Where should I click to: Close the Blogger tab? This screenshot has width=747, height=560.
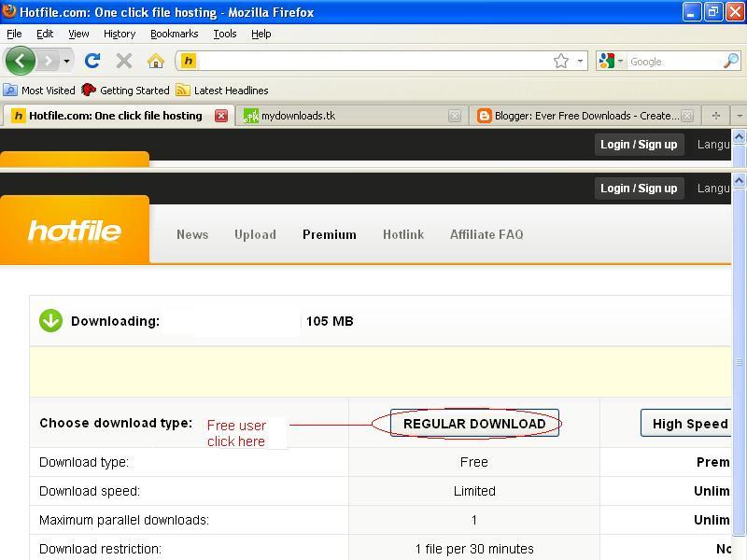click(x=687, y=116)
